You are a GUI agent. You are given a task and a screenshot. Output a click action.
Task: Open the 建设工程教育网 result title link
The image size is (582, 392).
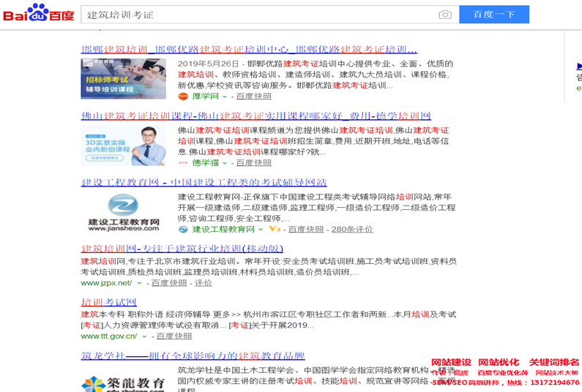[x=204, y=182]
